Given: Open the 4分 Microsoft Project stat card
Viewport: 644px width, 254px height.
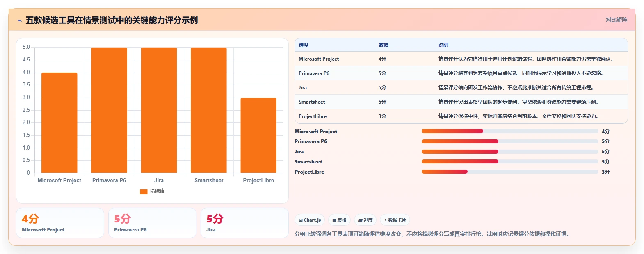Looking at the screenshot, I should pos(60,223).
